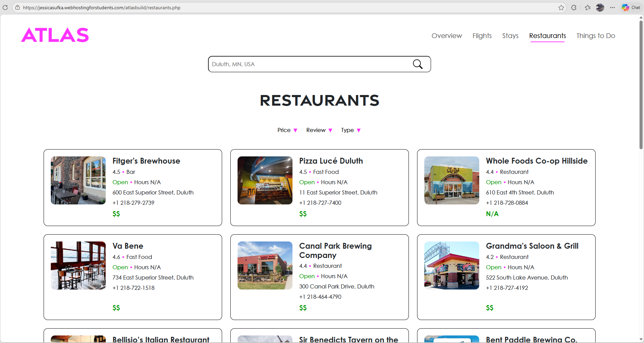This screenshot has width=644, height=343.
Task: Click Bellisio's Italian Restaurant title
Action: tap(161, 340)
